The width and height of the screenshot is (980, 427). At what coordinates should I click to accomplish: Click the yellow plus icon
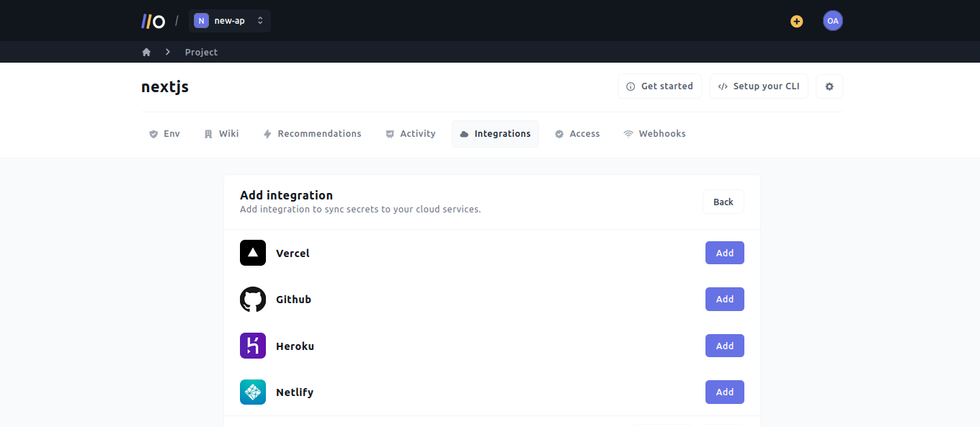click(x=796, y=21)
